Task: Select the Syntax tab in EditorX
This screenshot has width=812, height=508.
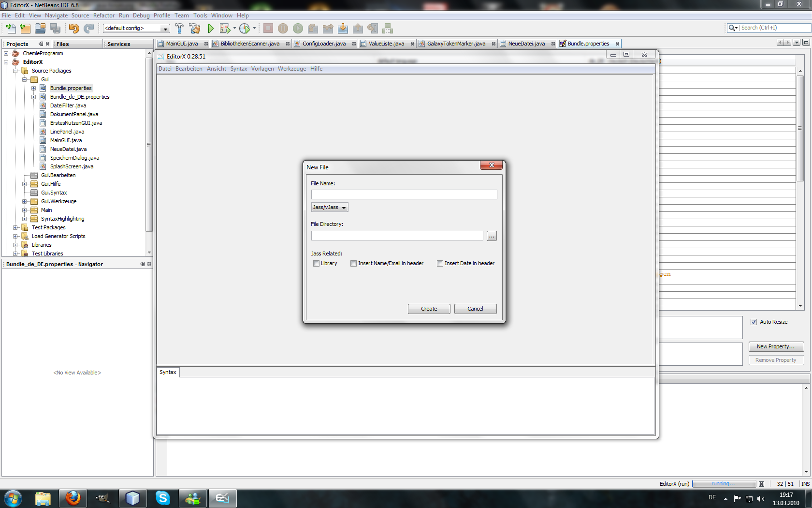Action: (x=168, y=373)
